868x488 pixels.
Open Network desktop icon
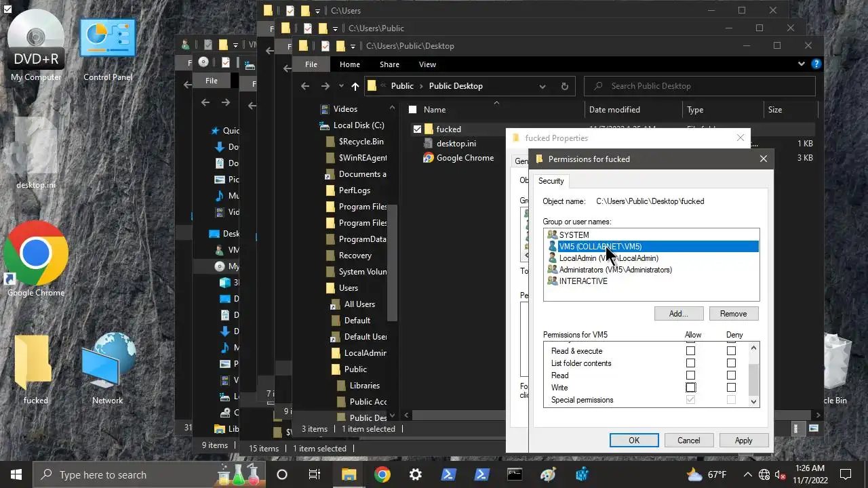click(108, 369)
